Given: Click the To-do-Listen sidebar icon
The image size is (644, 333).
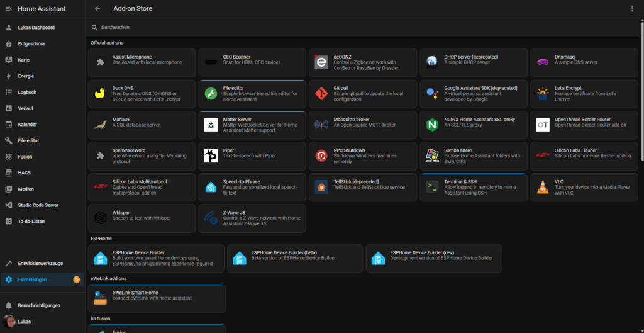Looking at the screenshot, I should (x=9, y=221).
